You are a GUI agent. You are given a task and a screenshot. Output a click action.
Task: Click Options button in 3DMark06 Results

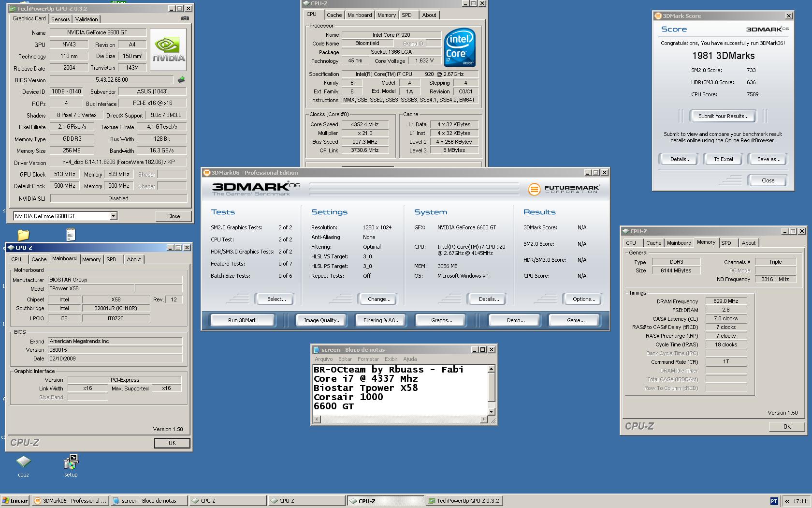(x=584, y=299)
